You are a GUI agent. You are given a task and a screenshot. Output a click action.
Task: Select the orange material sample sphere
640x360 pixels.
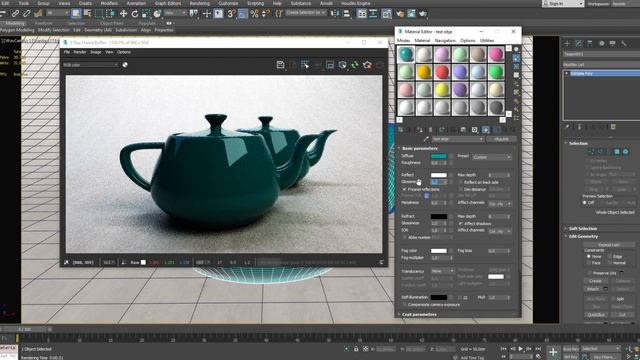[424, 72]
